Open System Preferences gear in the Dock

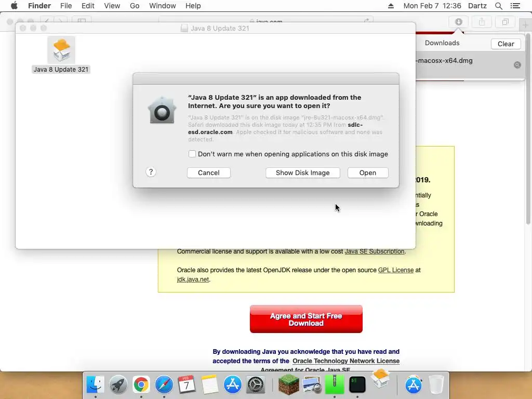(255, 384)
